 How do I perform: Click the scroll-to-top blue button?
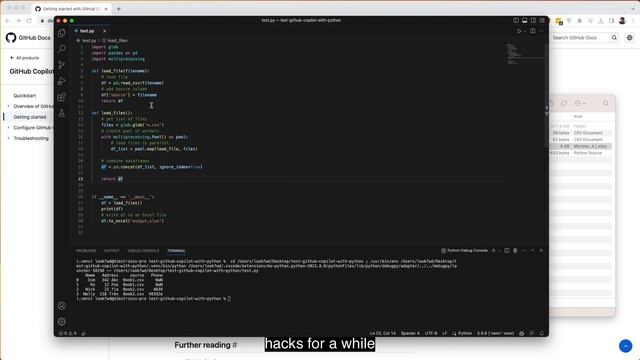pyautogui.click(x=625, y=346)
